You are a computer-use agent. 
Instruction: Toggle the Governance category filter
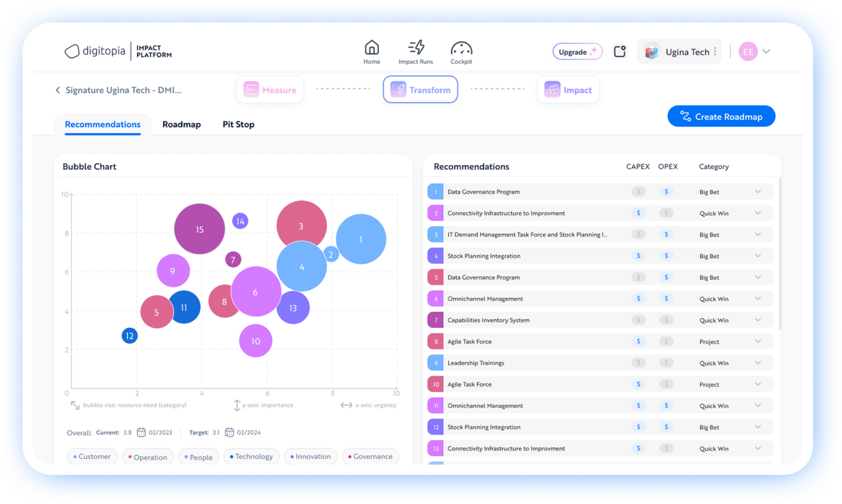pyautogui.click(x=370, y=457)
